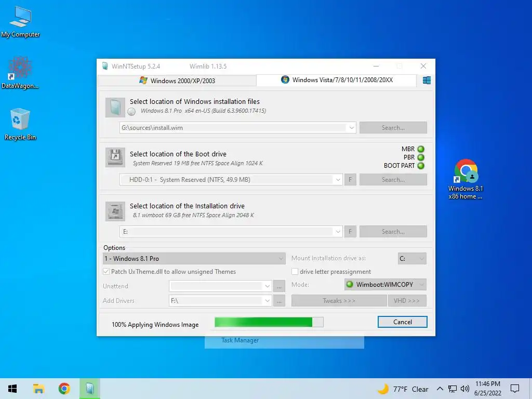Select the Windows Vista/7/8/10/11/2008/20XX tab
Image resolution: width=532 pixels, height=399 pixels.
[x=337, y=80]
